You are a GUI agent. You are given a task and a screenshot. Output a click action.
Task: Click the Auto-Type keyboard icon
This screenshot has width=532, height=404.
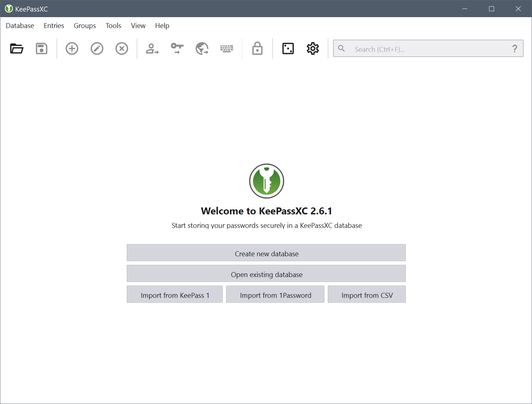227,49
